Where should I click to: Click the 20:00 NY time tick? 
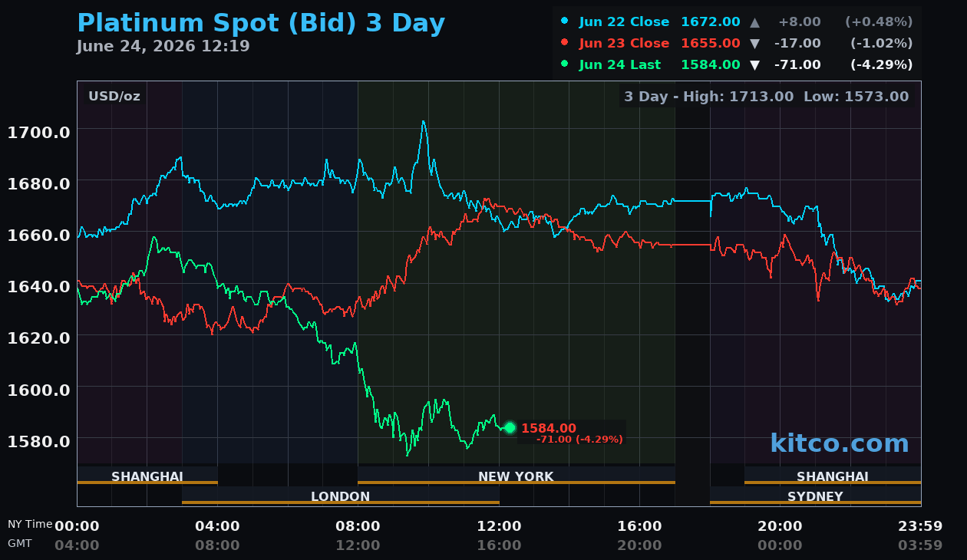[780, 526]
